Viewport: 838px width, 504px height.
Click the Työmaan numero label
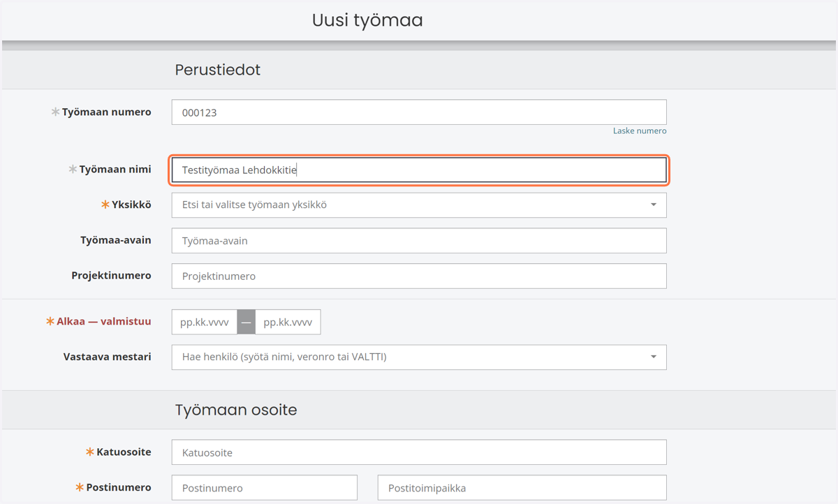coord(107,112)
